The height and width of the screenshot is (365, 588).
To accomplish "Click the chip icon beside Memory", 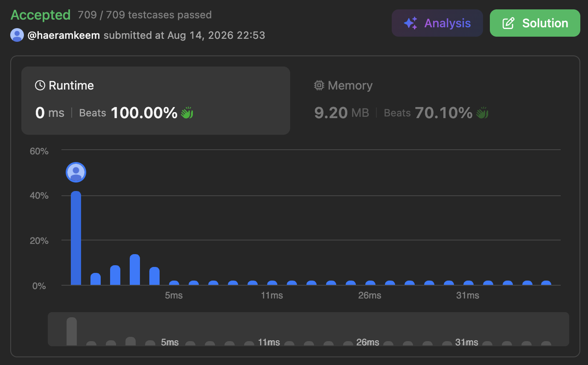I will point(319,85).
